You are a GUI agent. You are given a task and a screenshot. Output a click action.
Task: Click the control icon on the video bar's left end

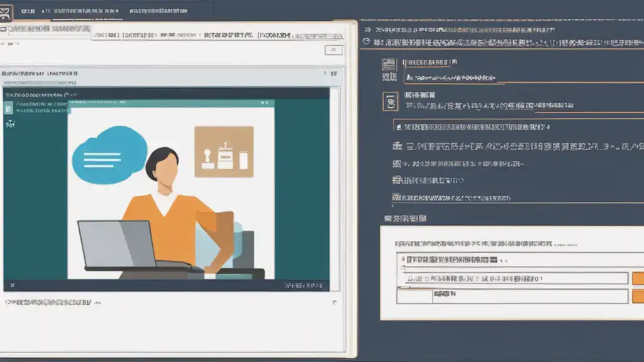click(x=13, y=285)
